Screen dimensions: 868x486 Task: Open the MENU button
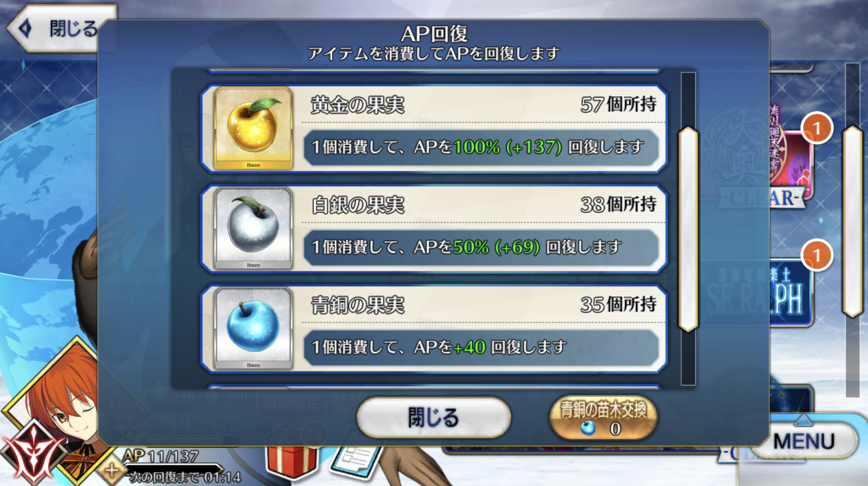tap(803, 441)
